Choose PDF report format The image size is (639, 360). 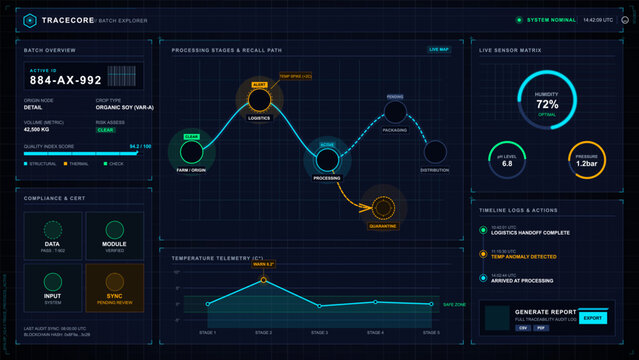pyautogui.click(x=541, y=328)
